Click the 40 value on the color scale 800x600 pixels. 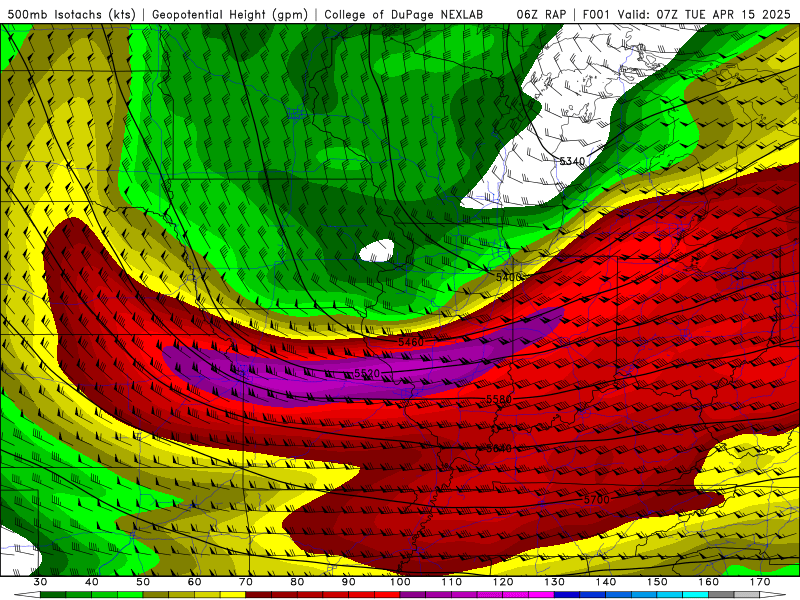click(92, 582)
